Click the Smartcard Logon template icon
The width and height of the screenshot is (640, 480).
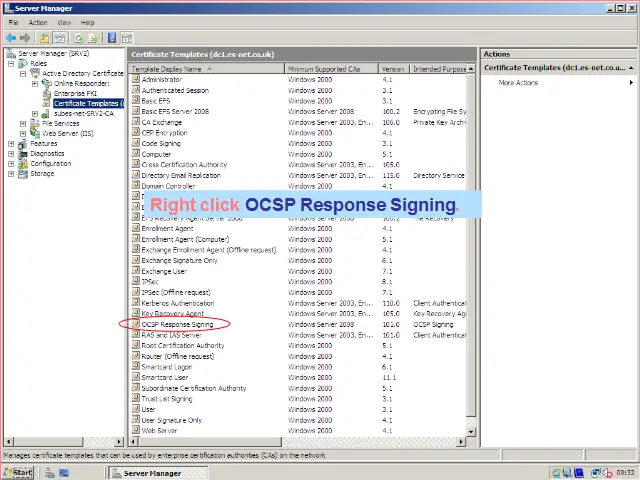click(136, 367)
